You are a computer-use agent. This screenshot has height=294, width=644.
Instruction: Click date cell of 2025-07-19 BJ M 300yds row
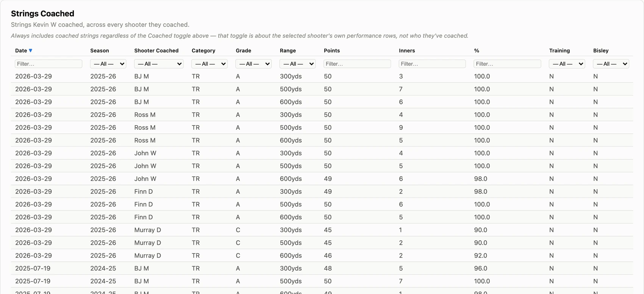(x=33, y=269)
